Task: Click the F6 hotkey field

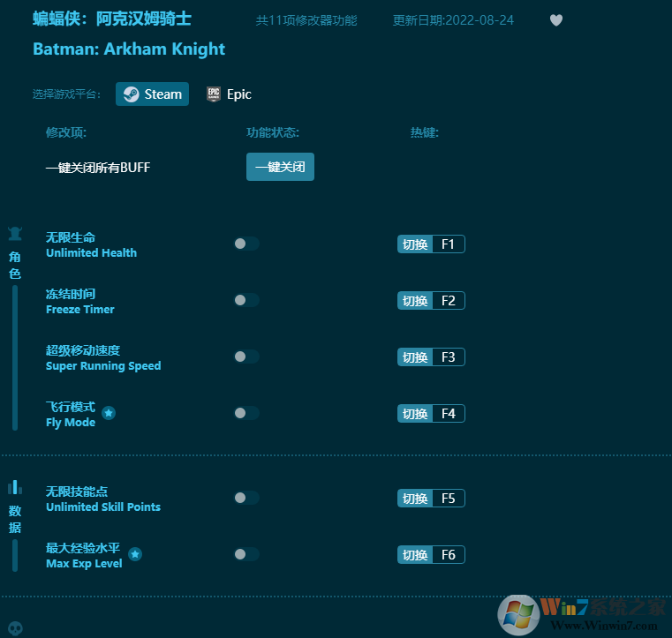Action: point(449,555)
